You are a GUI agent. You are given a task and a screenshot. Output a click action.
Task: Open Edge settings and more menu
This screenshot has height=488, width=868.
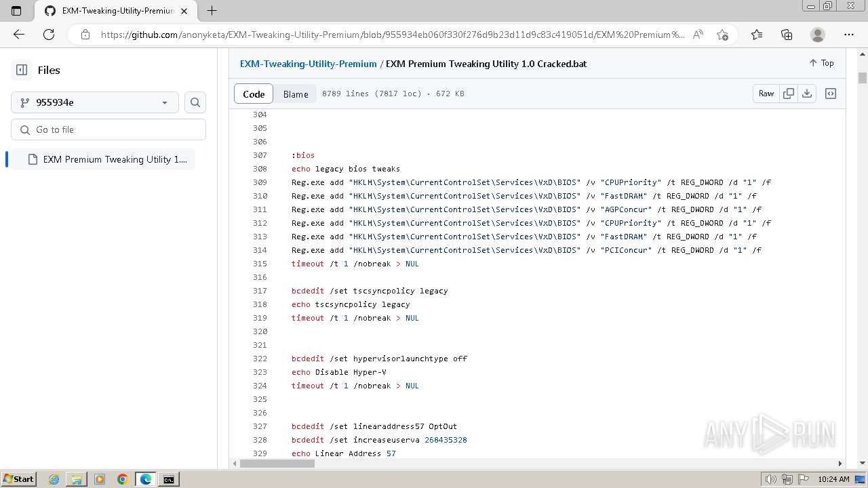pos(849,35)
